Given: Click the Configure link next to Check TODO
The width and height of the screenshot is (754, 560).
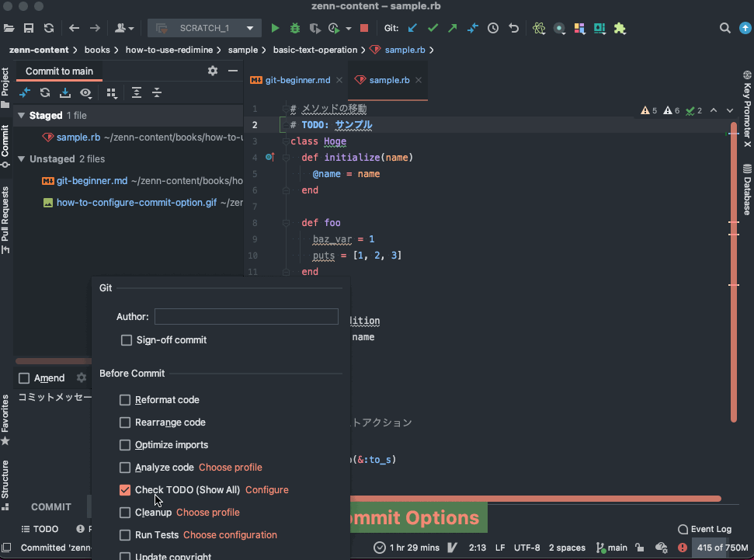Looking at the screenshot, I should (x=267, y=490).
